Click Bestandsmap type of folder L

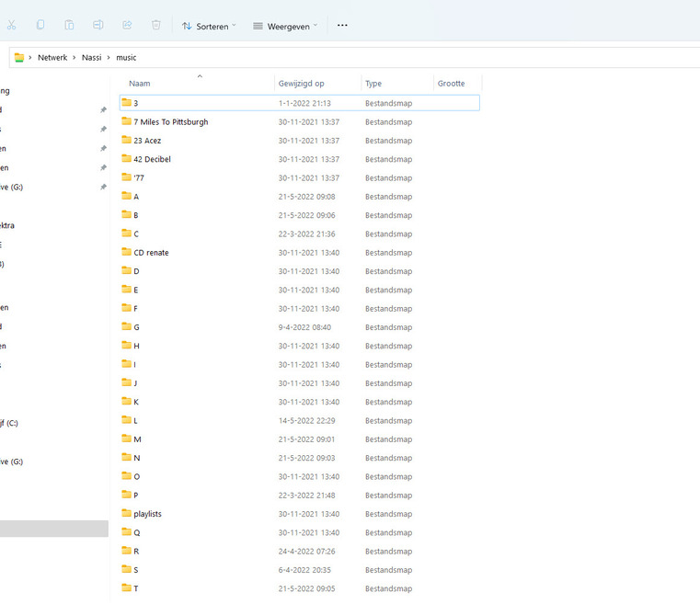pyautogui.click(x=388, y=421)
